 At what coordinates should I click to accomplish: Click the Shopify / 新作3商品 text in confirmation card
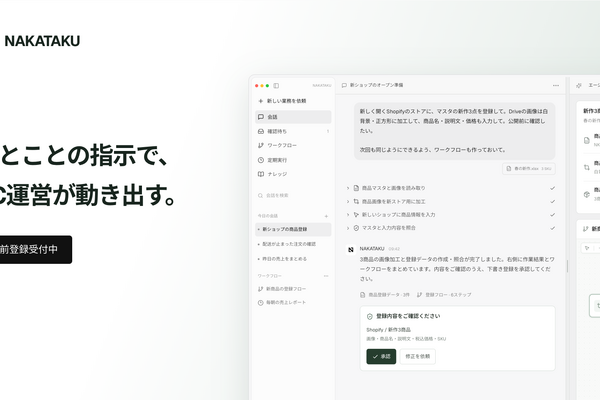[x=388, y=330]
